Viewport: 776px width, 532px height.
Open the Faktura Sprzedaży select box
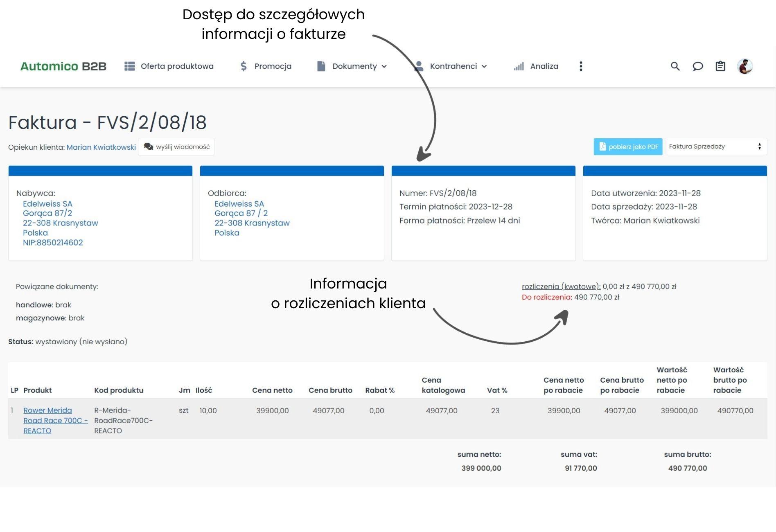click(x=715, y=147)
